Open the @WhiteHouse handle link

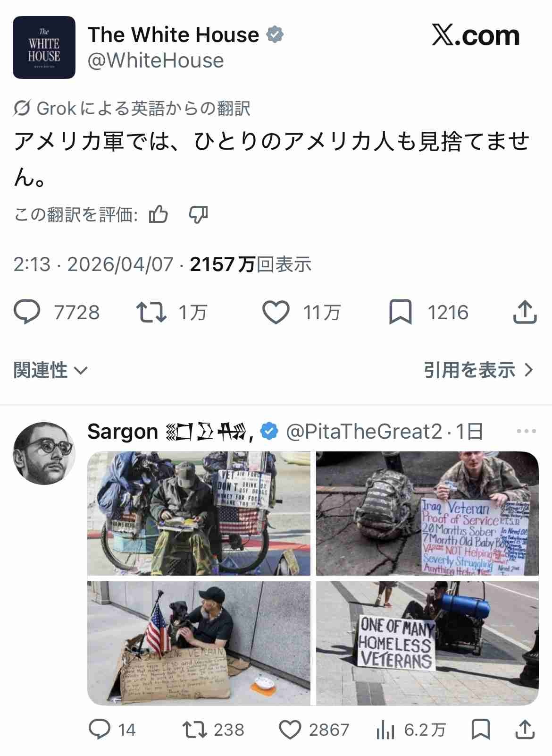tap(156, 60)
